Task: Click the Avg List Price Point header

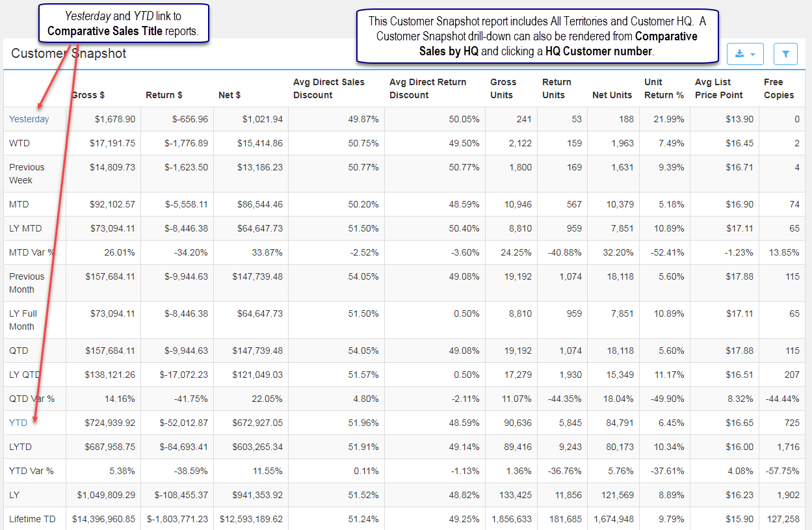Action: pyautogui.click(x=718, y=88)
